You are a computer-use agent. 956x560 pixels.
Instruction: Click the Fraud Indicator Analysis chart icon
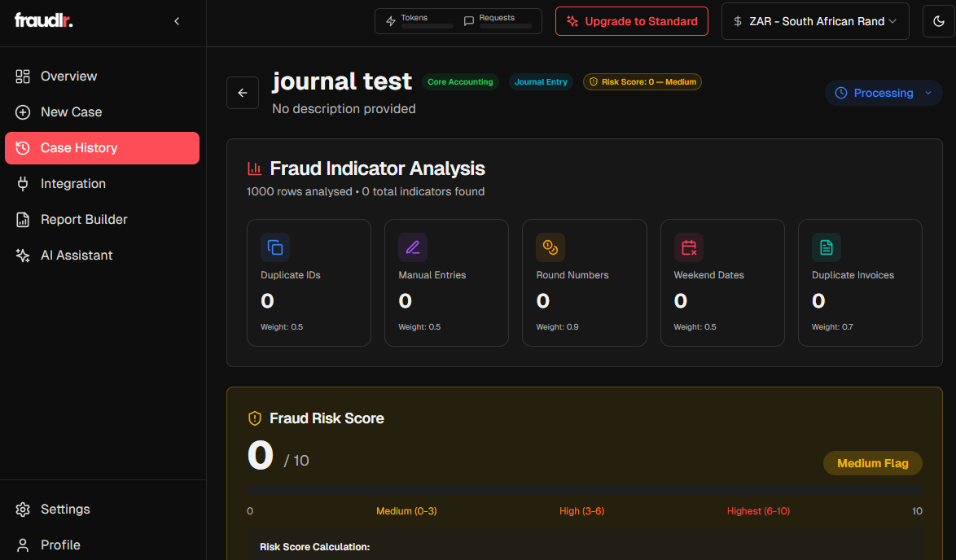[x=254, y=168]
